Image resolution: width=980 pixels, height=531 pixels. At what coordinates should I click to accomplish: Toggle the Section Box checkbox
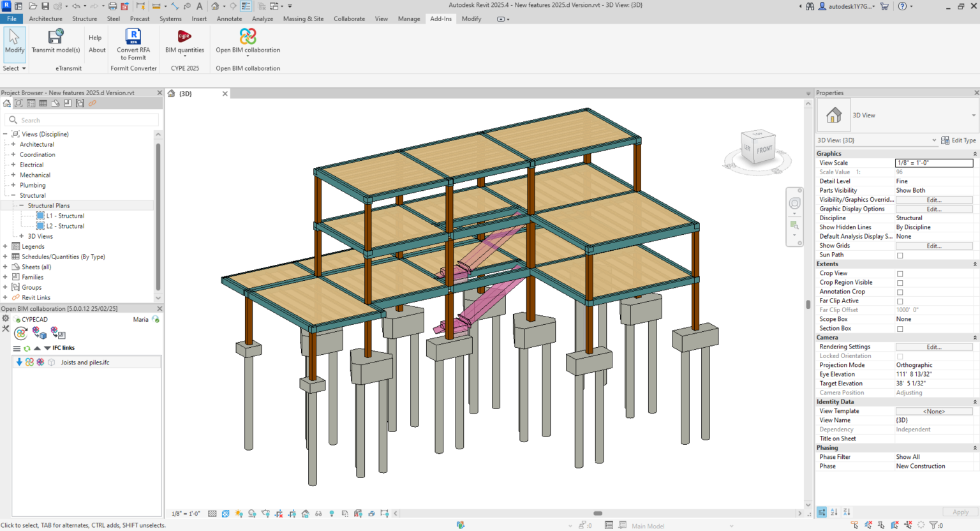click(900, 329)
